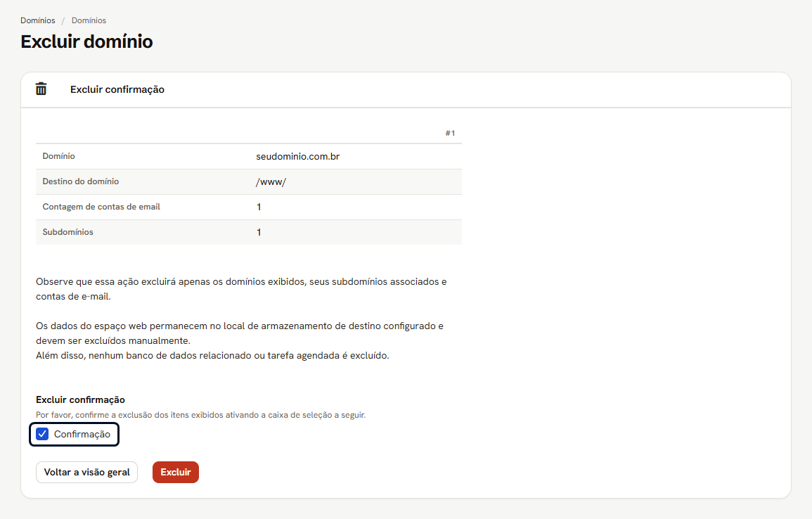Click the Excluir confirmação panel header title

point(117,89)
